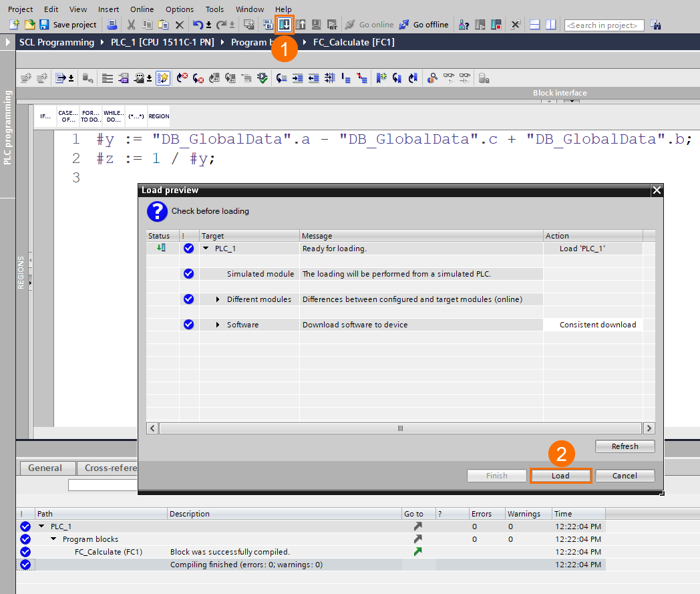Click the Print icon

pyautogui.click(x=112, y=25)
